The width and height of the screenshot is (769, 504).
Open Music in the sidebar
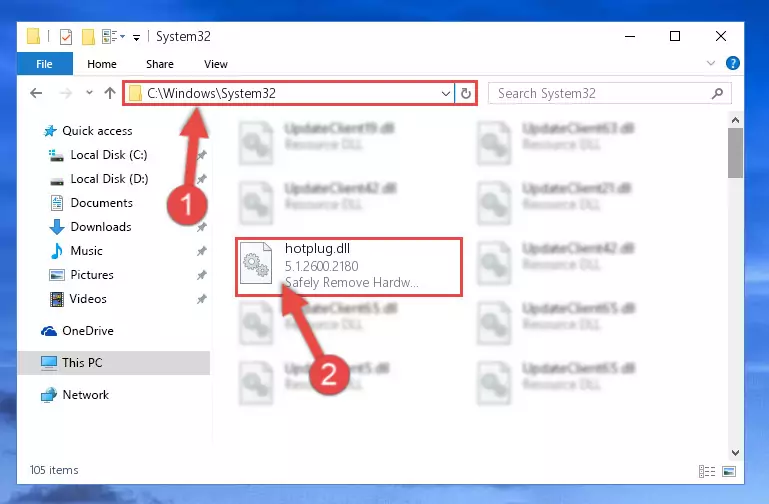tap(86, 251)
